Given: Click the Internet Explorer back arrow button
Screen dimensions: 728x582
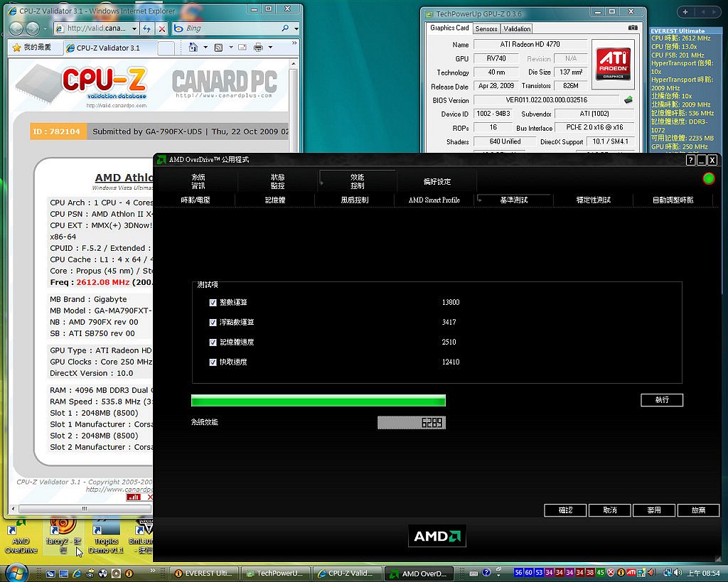Looking at the screenshot, I should pyautogui.click(x=16, y=28).
